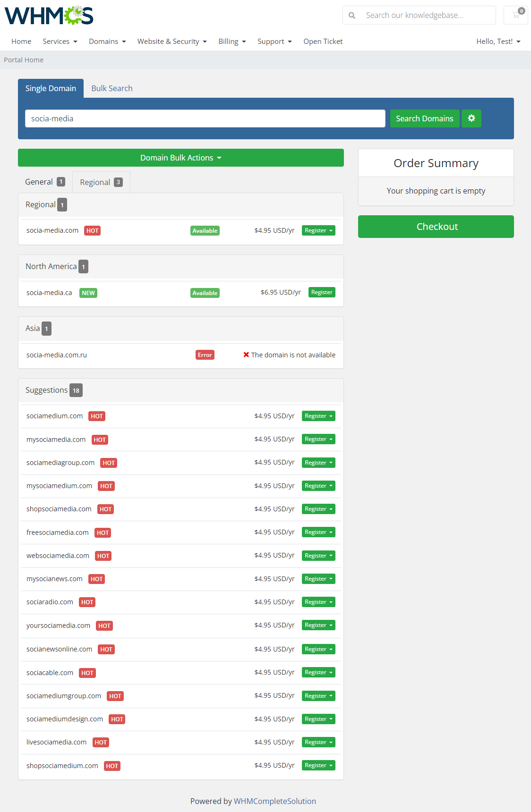Open Website & Security menu
The width and height of the screenshot is (531, 812).
(172, 42)
